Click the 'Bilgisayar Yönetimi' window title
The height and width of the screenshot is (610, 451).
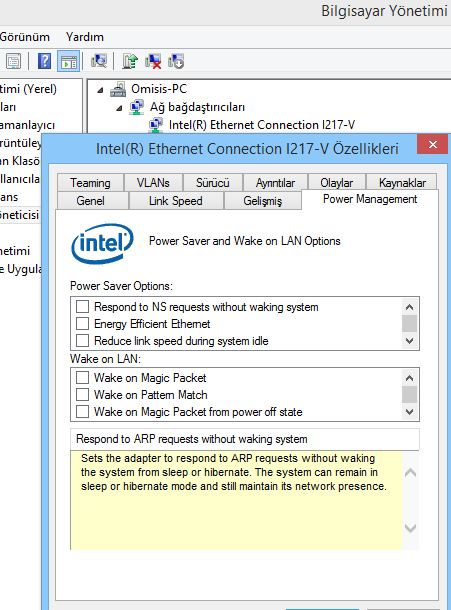tap(384, 11)
